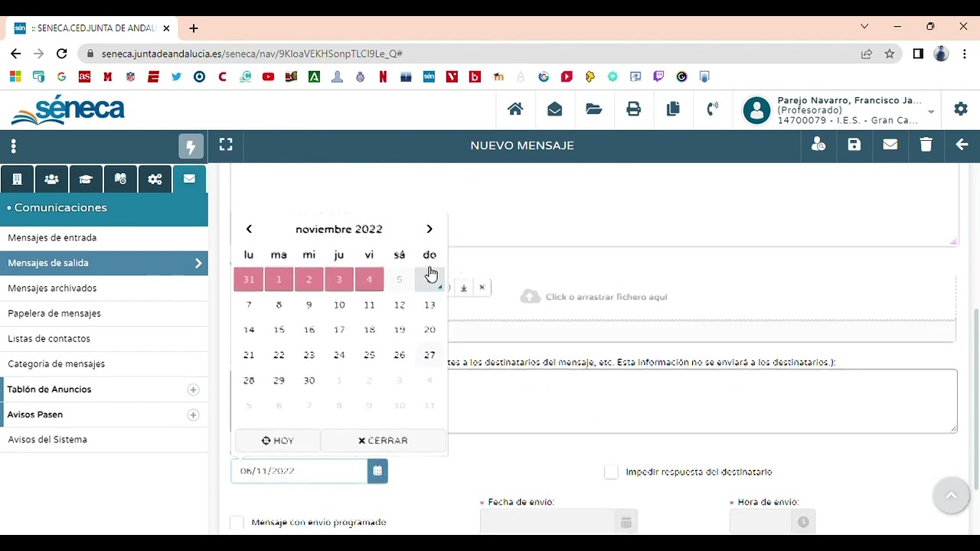Click the printer icon in header
The height and width of the screenshot is (551, 980).
click(633, 109)
